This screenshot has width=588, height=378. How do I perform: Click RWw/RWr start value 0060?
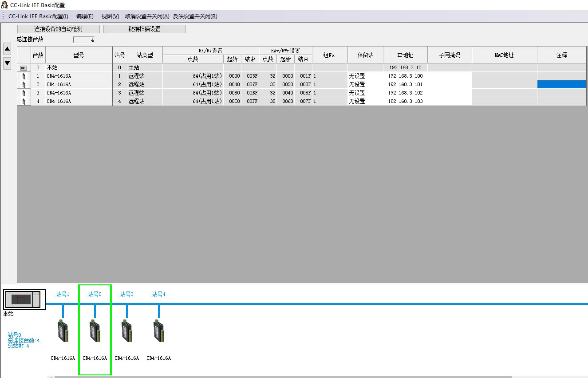tap(286, 102)
